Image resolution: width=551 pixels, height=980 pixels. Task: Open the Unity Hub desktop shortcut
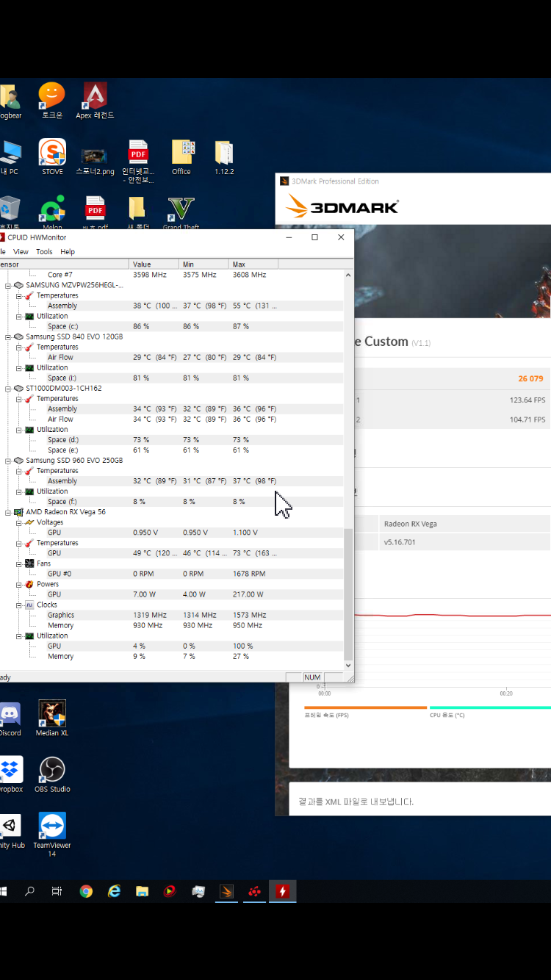(x=11, y=831)
